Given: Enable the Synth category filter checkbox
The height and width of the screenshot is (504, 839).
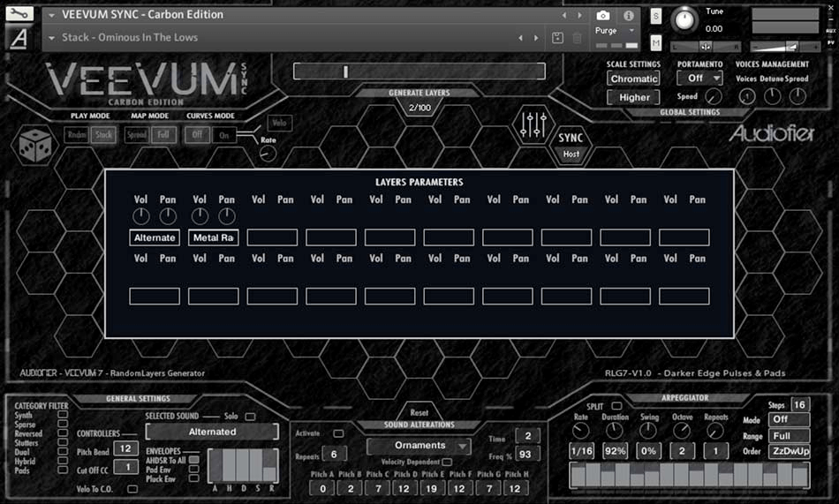Looking at the screenshot, I should click(x=62, y=415).
